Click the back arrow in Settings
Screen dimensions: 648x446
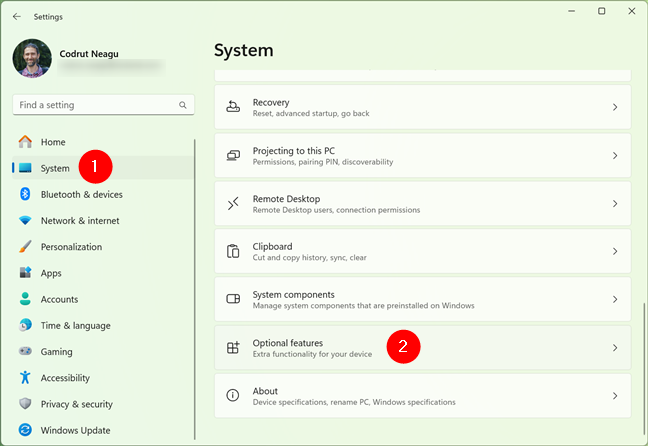click(17, 17)
